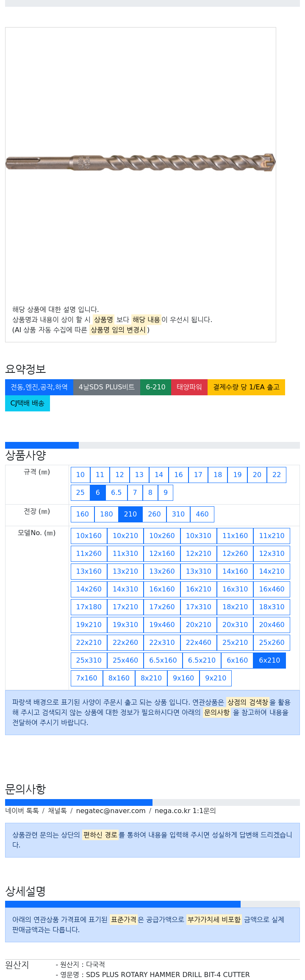The image size is (305, 980).
Task: Open the 6.5x210 model
Action: (202, 661)
